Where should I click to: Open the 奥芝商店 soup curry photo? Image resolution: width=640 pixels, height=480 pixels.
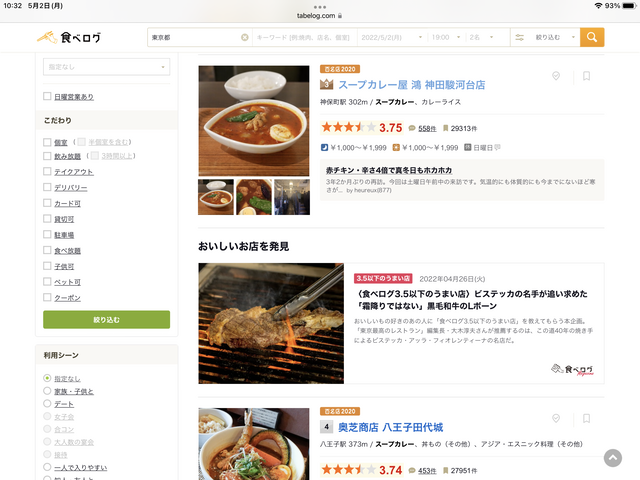pyautogui.click(x=254, y=444)
